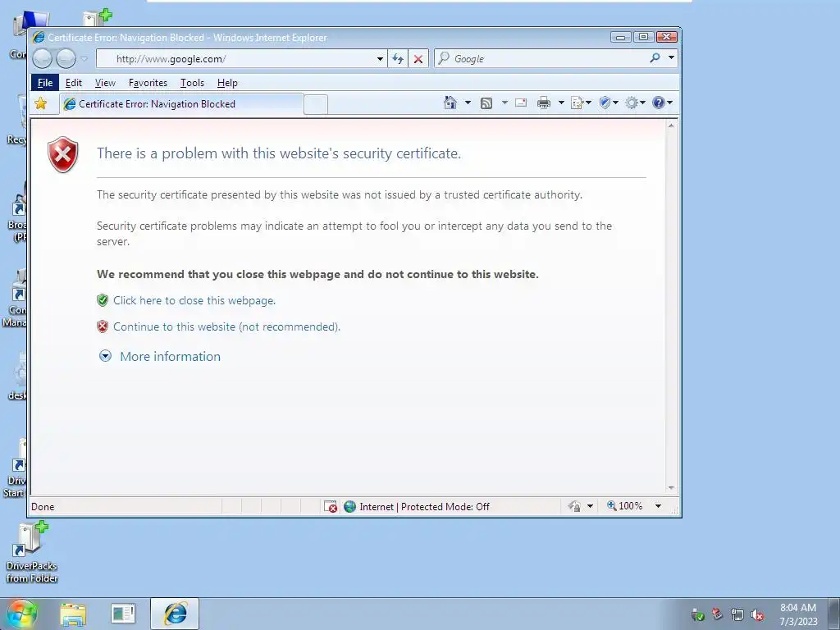Run search with the magnifier Search button

[x=655, y=58]
